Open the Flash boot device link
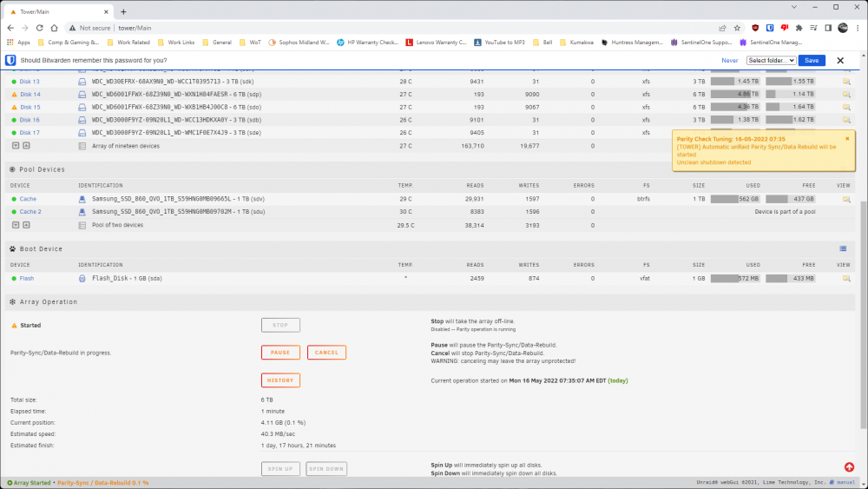This screenshot has width=868, height=489. point(27,279)
